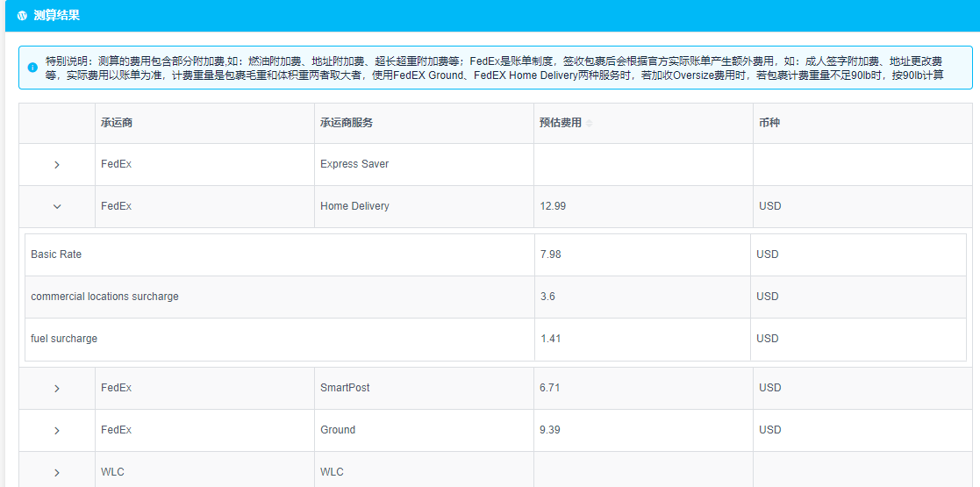The image size is (980, 487).
Task: Click USD currency in Home Delivery row
Action: 770,205
